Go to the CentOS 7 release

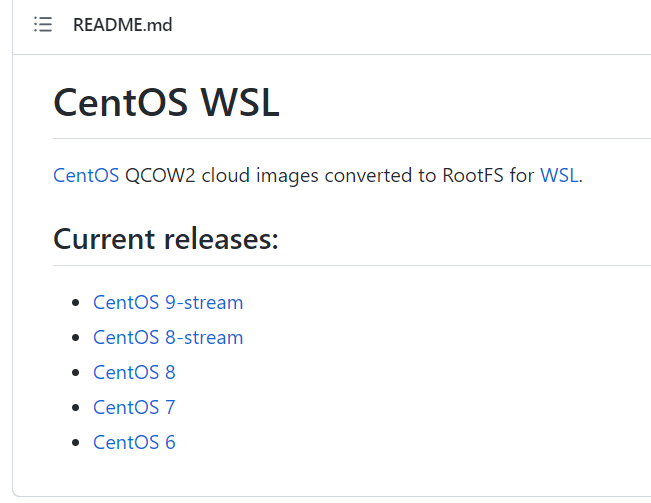click(x=134, y=407)
